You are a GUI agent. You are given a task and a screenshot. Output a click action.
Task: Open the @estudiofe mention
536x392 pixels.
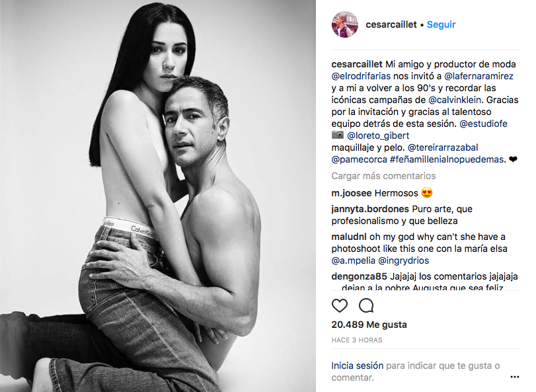pos(483,124)
